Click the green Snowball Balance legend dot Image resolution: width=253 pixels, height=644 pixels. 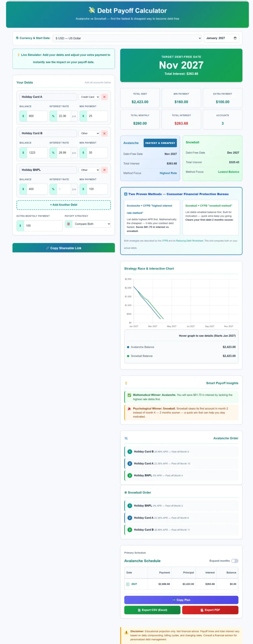pyautogui.click(x=128, y=356)
